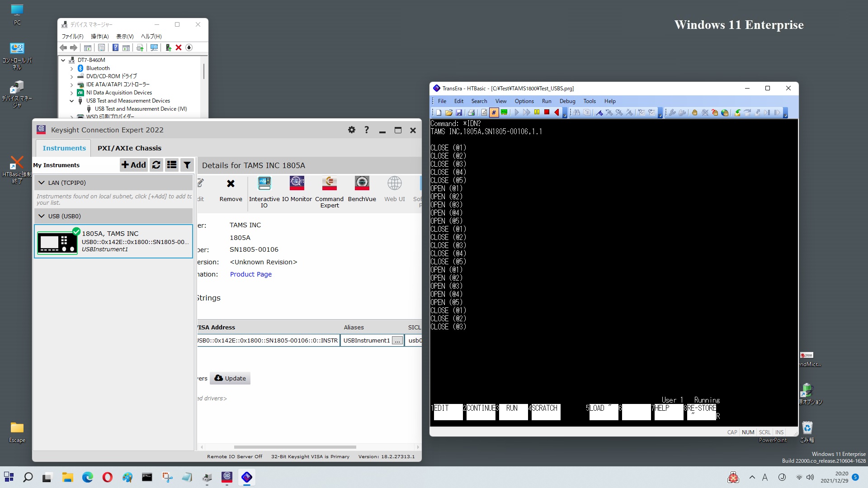Select 1805A TAMS INC instrument entry
The width and height of the screenshot is (868, 488).
pos(113,241)
